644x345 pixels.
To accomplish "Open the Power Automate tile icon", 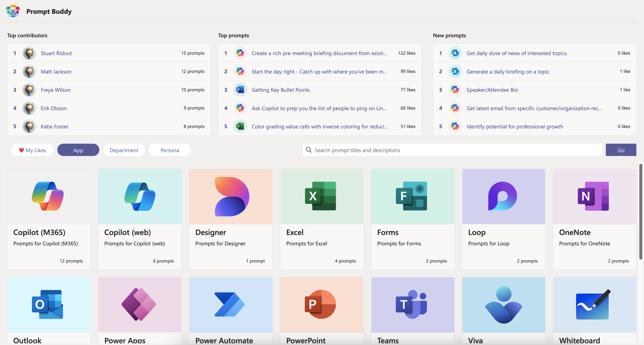I will click(230, 304).
